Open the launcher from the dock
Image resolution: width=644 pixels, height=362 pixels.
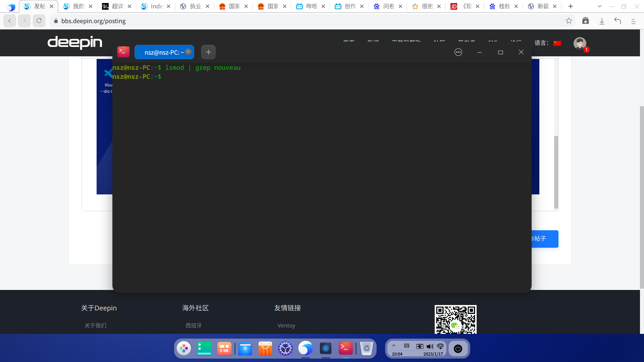coord(184,349)
